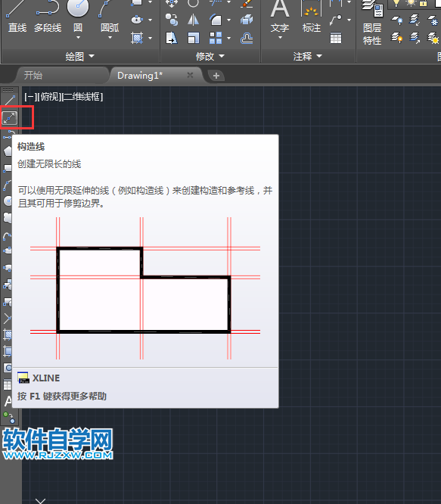
Task: Open the 文字 text options dropdown arrow
Action: click(x=280, y=38)
